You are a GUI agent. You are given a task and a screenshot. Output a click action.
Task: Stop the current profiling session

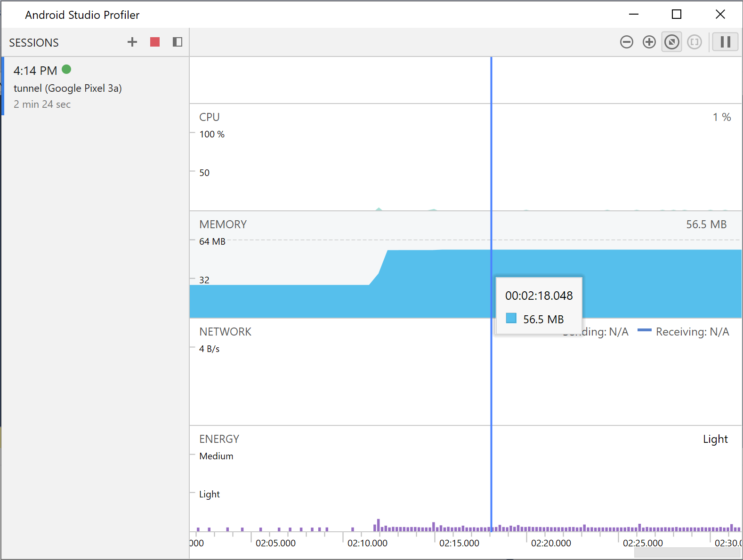click(x=155, y=42)
